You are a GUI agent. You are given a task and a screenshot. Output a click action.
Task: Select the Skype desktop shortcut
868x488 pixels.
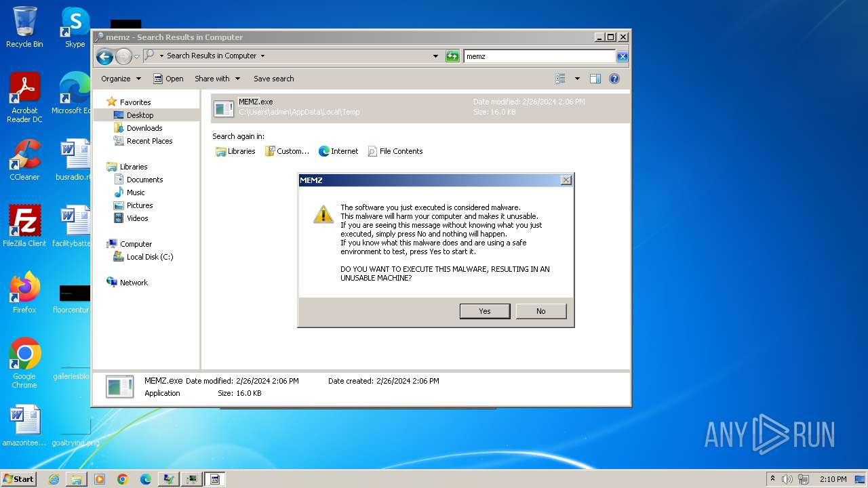tap(75, 27)
